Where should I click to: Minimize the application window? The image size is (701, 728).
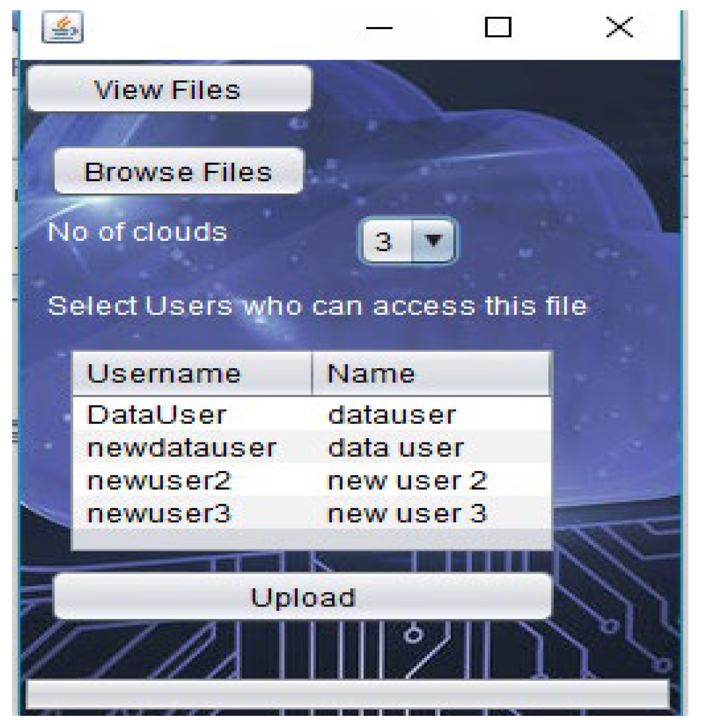coord(379,28)
